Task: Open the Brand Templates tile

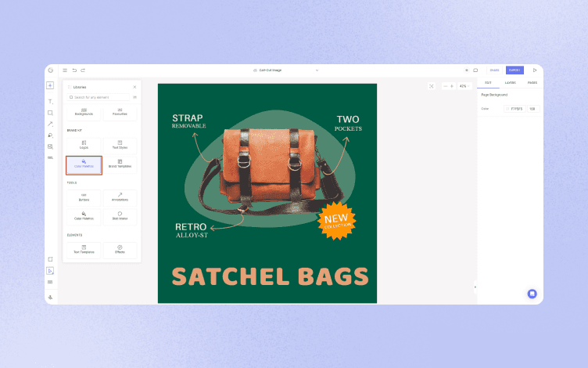Action: [120, 164]
